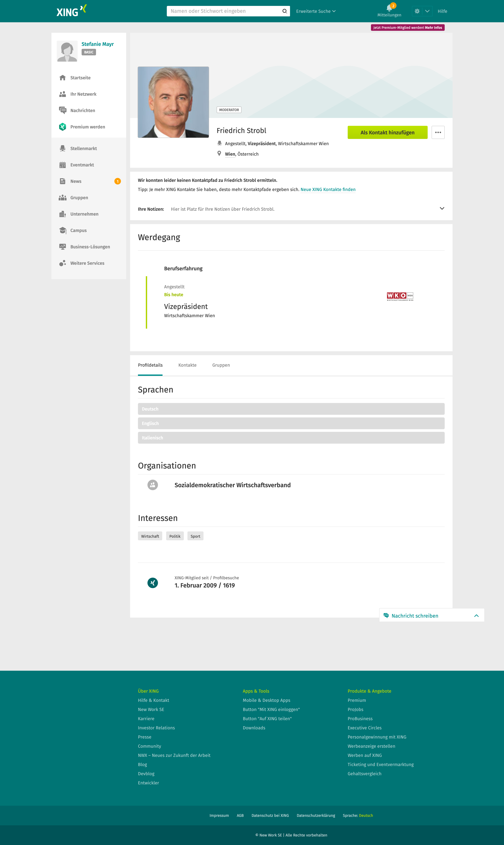Switch to the Profildetails tab

[x=150, y=365]
